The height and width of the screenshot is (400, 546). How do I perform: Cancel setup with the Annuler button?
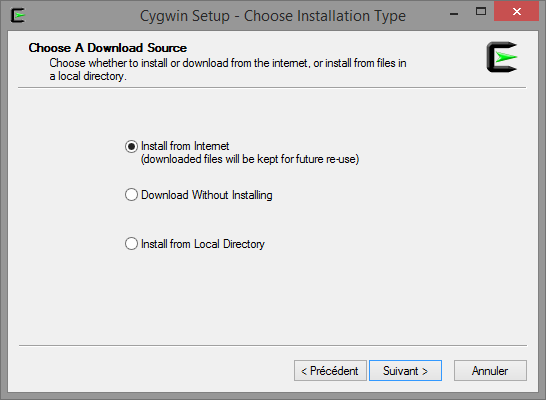(x=490, y=370)
